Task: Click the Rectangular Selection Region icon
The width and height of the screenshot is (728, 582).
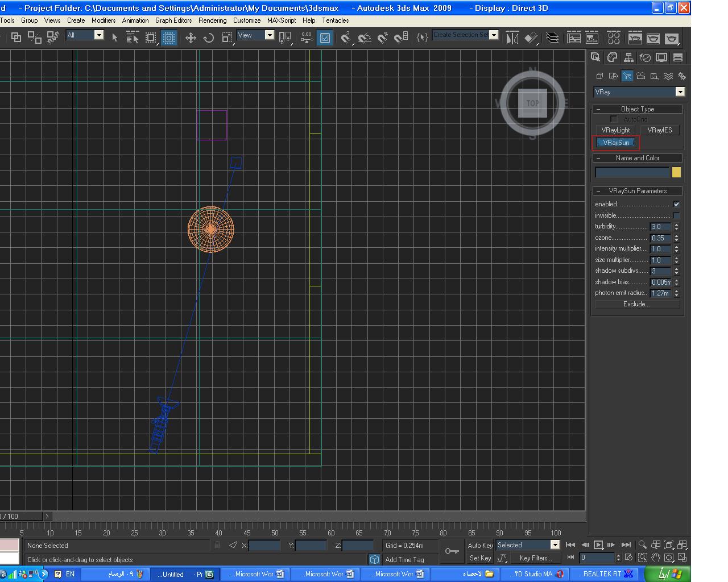Action: [x=151, y=38]
